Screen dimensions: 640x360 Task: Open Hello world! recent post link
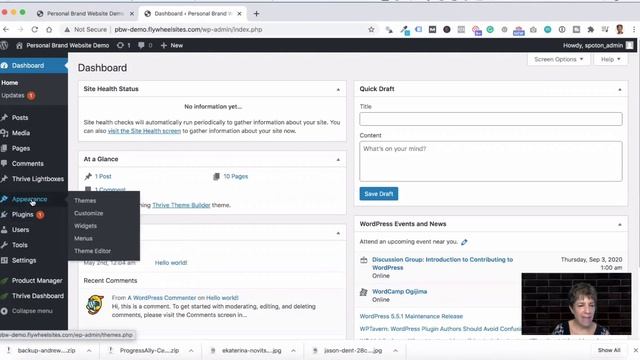[171, 262]
